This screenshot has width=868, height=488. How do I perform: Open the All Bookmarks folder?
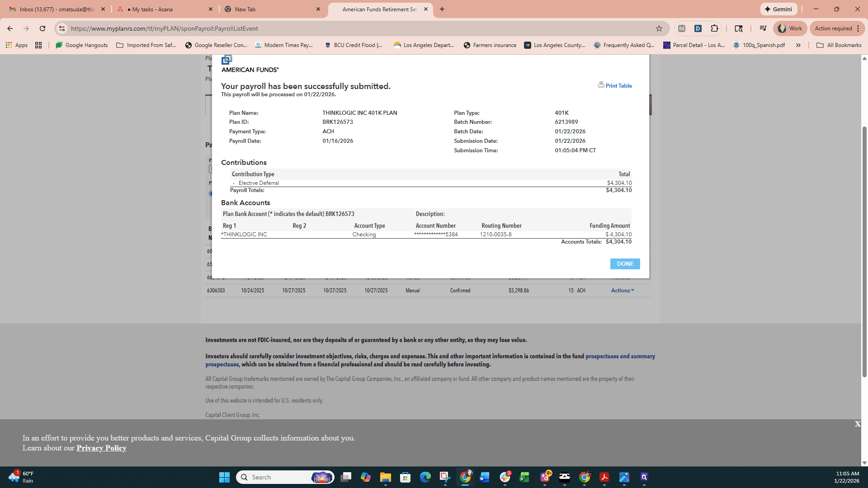tap(839, 45)
